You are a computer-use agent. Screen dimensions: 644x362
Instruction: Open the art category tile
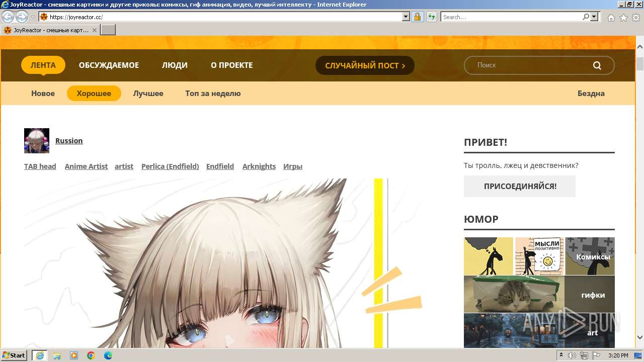coord(539,331)
